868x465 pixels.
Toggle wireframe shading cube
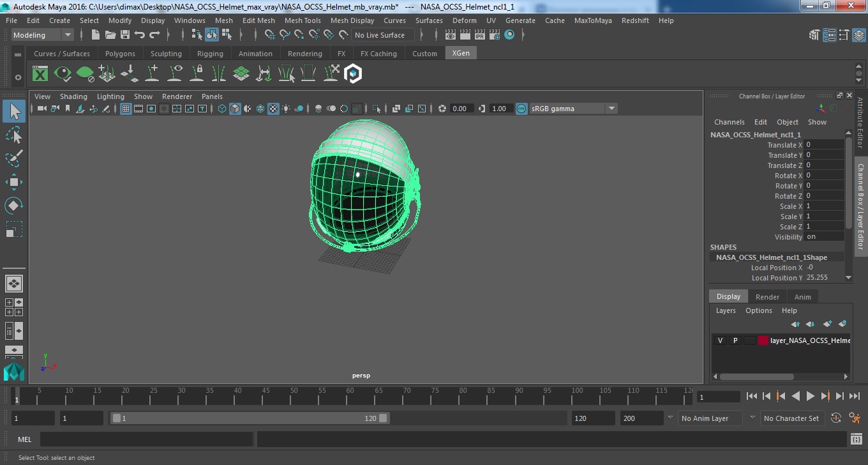click(x=221, y=109)
